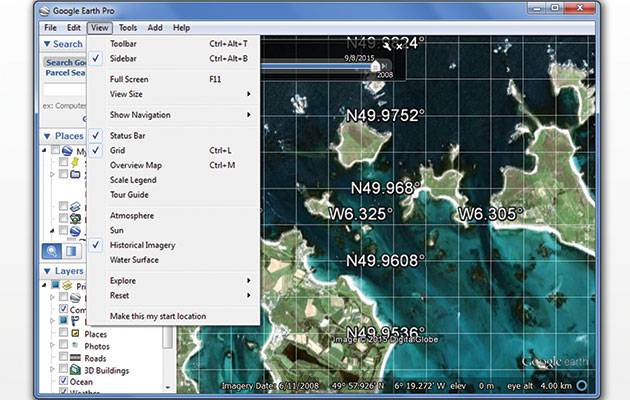
Task: Hide the Sidebar via View menu
Action: click(174, 59)
